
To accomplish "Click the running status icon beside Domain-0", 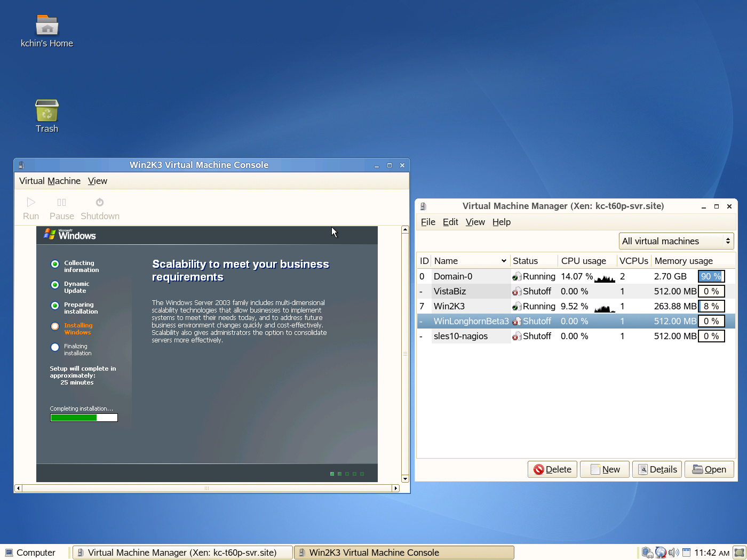I will click(516, 276).
